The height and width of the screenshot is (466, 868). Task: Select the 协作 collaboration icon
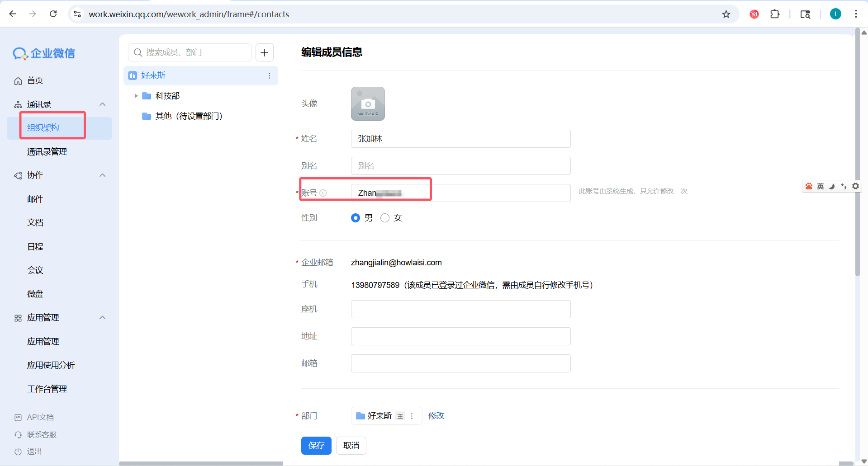[18, 175]
